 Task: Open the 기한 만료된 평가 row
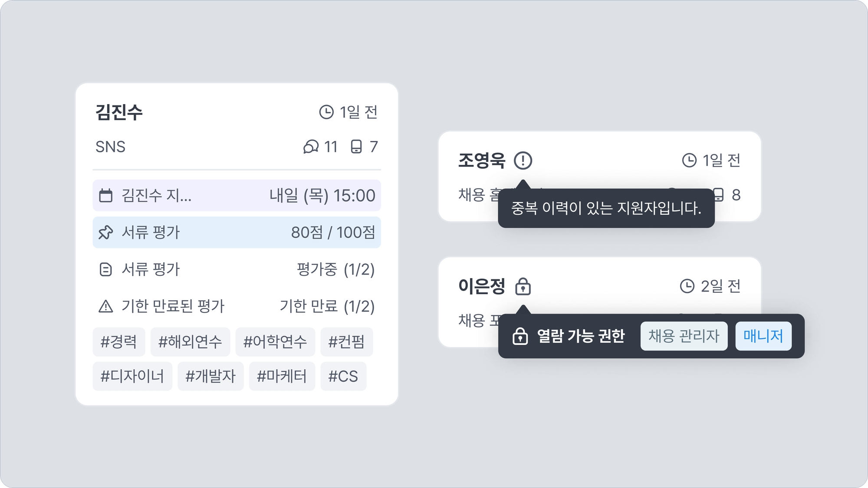click(x=237, y=306)
